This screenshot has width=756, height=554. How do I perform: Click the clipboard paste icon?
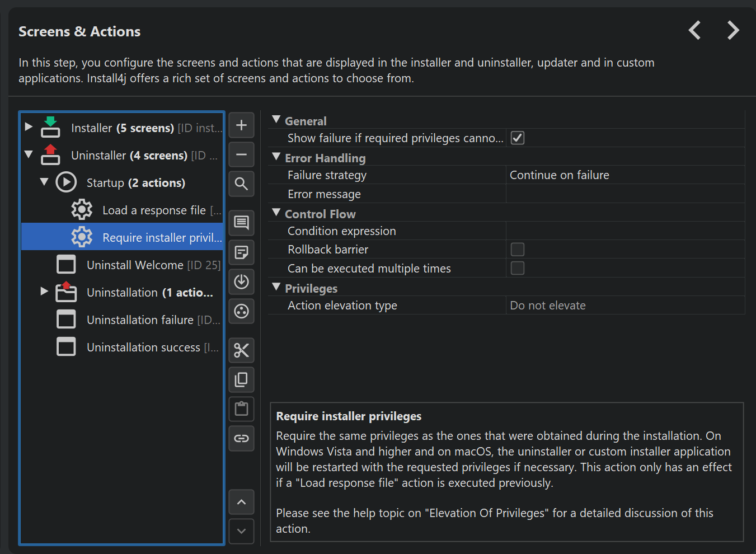(241, 409)
